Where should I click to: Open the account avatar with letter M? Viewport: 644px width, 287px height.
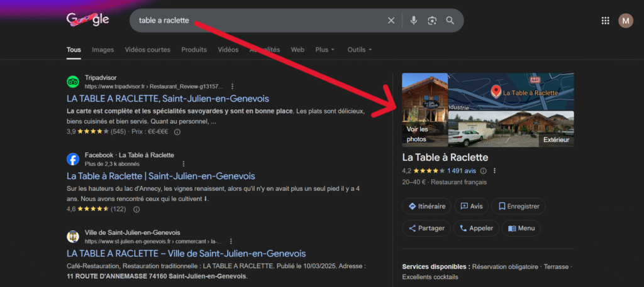626,21
